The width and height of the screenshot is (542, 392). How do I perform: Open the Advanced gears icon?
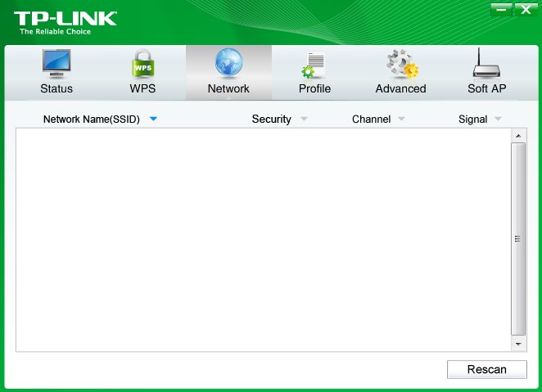(x=402, y=64)
